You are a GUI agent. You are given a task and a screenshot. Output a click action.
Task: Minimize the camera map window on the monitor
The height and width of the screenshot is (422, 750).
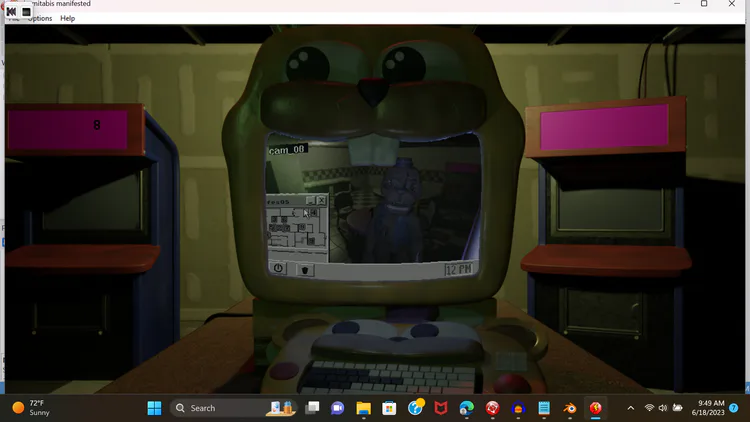pyautogui.click(x=310, y=200)
